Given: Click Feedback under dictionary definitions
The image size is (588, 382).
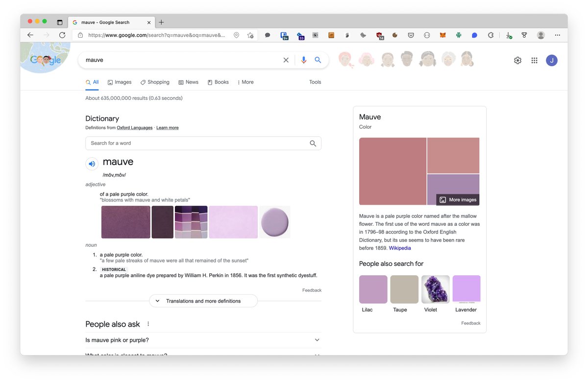Looking at the screenshot, I should [312, 290].
